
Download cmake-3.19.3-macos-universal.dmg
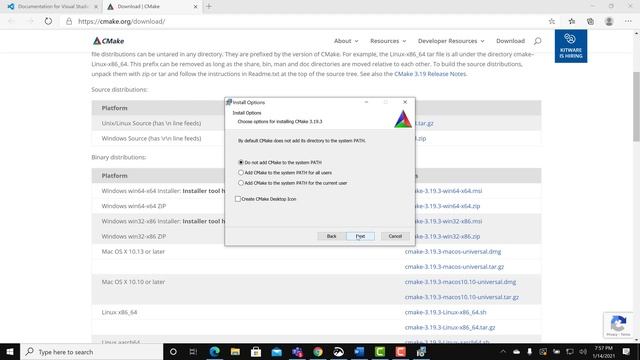point(453,251)
